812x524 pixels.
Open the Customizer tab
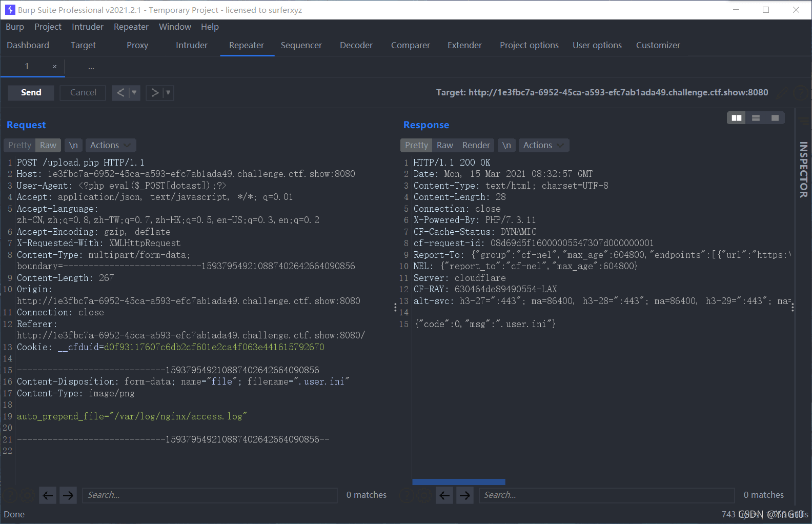658,45
